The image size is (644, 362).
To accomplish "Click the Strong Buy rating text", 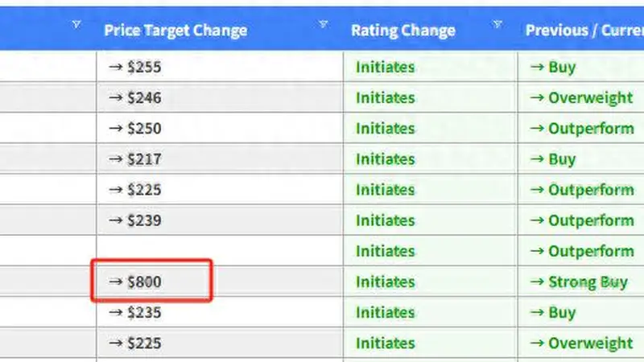I will [588, 282].
